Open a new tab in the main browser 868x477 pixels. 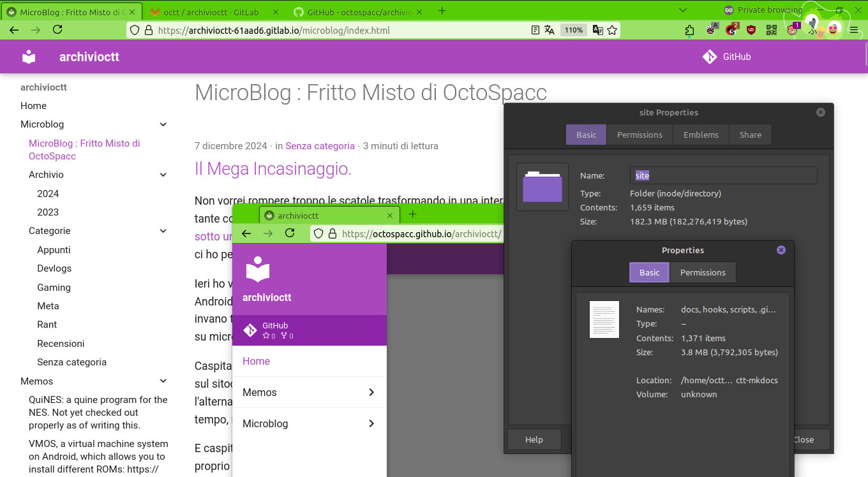click(x=442, y=11)
